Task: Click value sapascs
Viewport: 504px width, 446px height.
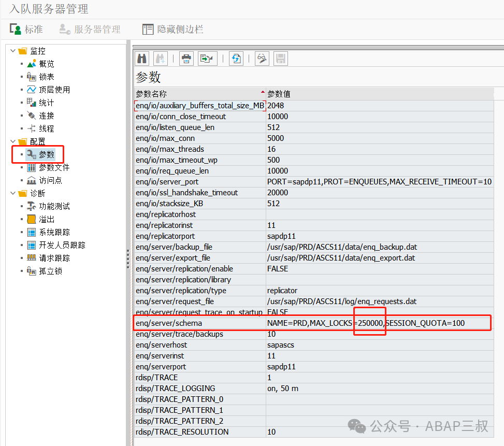Action: click(281, 345)
